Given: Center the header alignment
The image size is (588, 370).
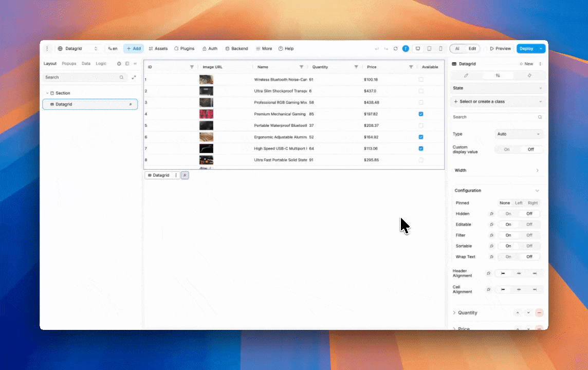Looking at the screenshot, I should [519, 273].
